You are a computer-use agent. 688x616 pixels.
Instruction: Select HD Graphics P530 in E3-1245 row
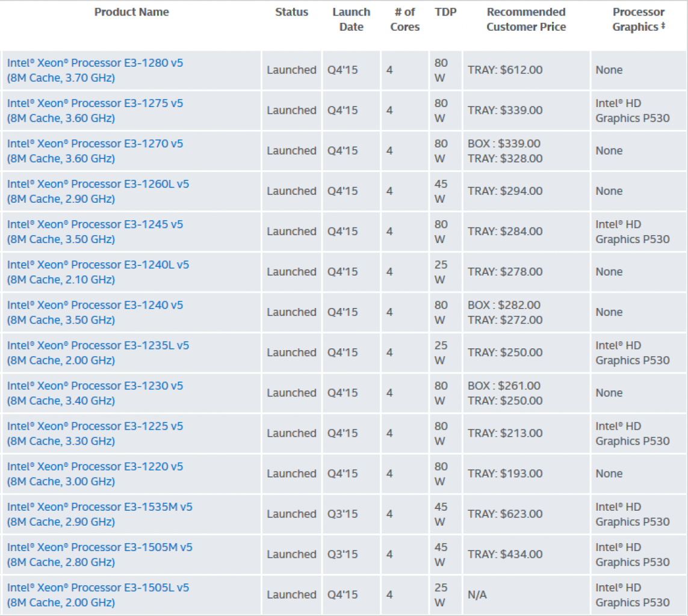[632, 232]
